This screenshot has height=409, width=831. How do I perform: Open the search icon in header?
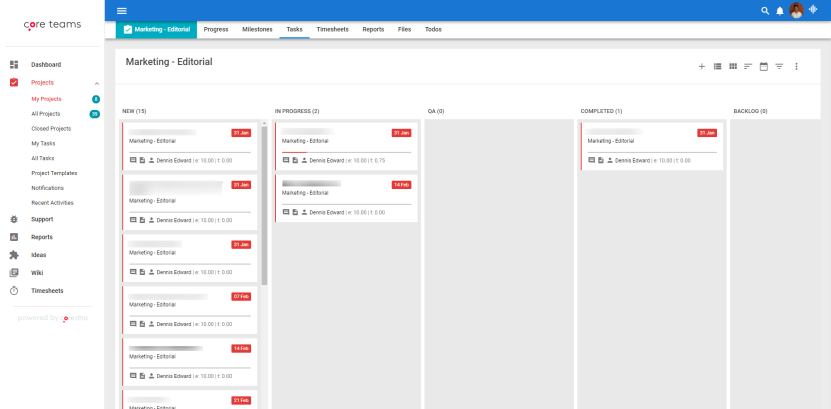[765, 11]
